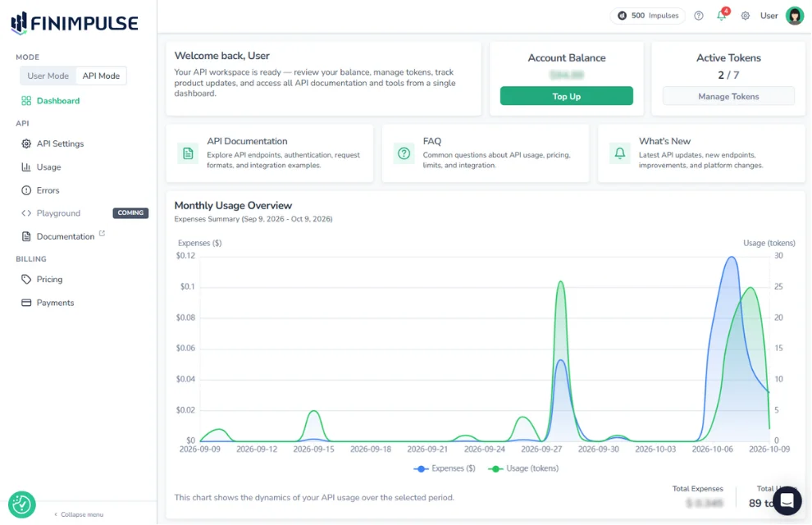
Task: Click the FAQ question mark icon
Action: point(404,153)
